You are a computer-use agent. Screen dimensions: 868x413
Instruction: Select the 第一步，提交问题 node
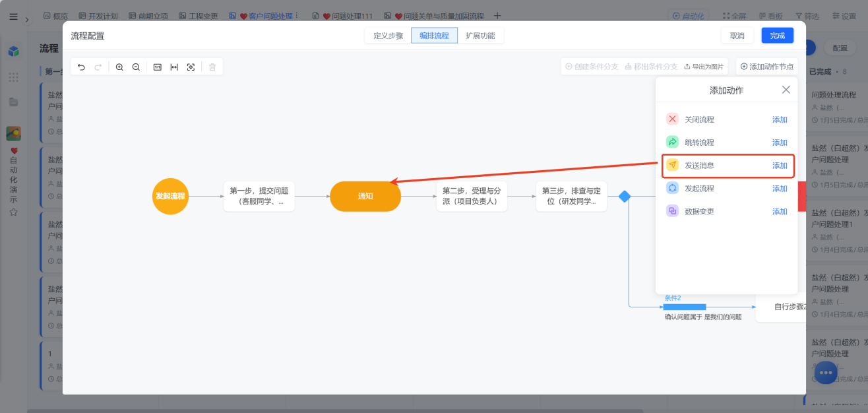pos(259,196)
